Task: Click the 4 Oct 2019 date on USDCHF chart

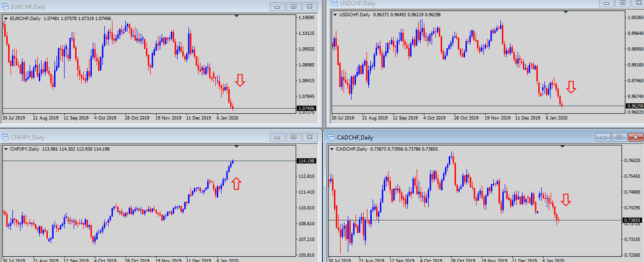Action: [436, 117]
